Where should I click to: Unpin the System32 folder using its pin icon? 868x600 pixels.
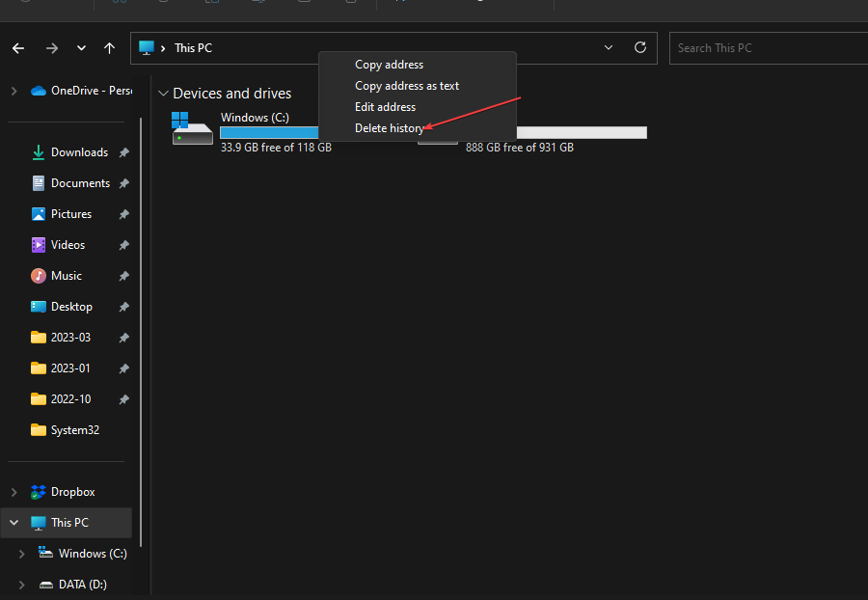(123, 429)
